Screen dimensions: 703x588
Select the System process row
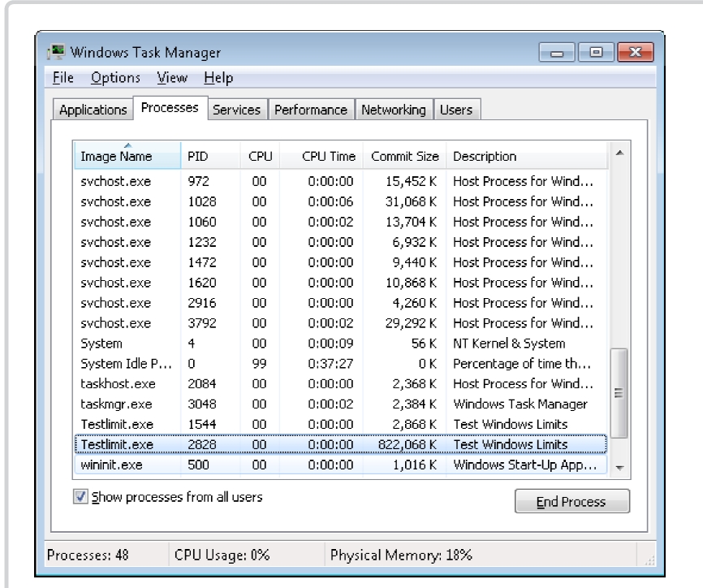(341, 343)
